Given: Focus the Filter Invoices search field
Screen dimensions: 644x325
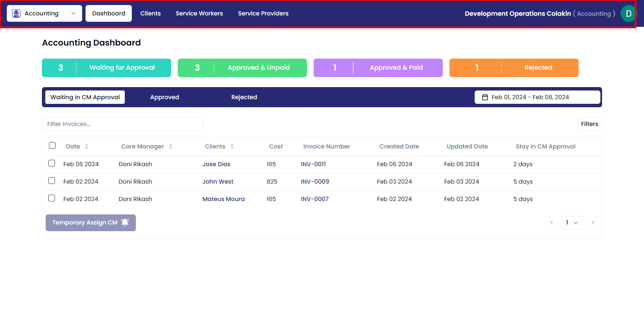Looking at the screenshot, I should [x=122, y=124].
